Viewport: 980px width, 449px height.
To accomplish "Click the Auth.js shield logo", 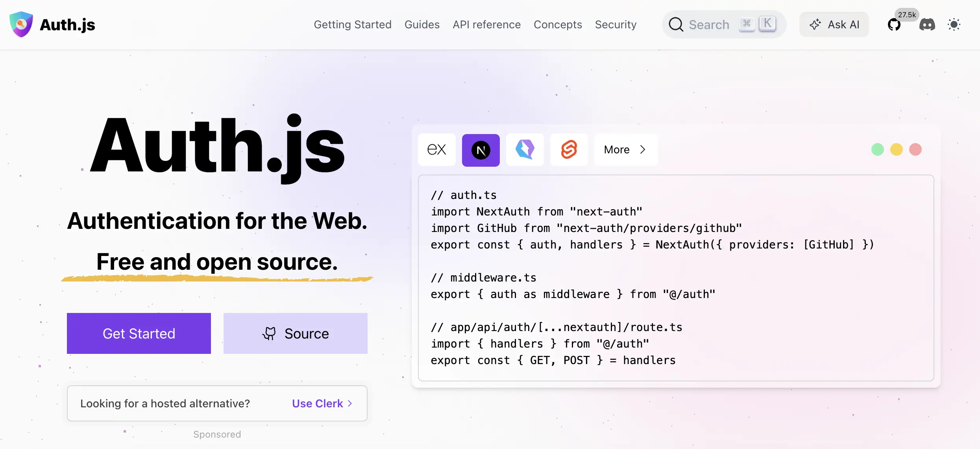I will coord(21,24).
